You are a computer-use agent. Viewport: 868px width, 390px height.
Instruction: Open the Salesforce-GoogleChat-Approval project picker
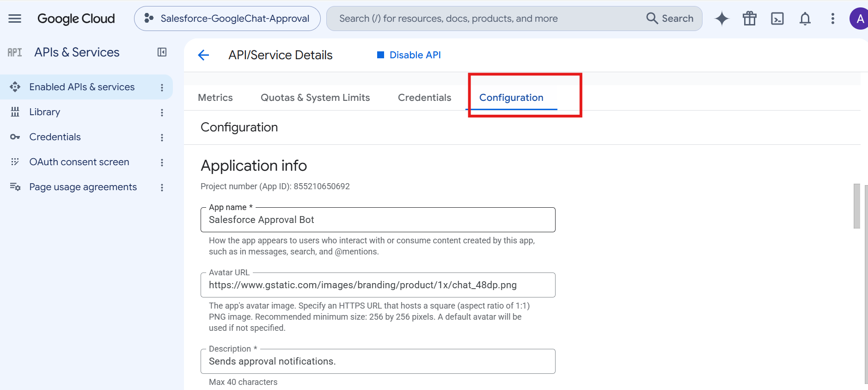coord(227,19)
